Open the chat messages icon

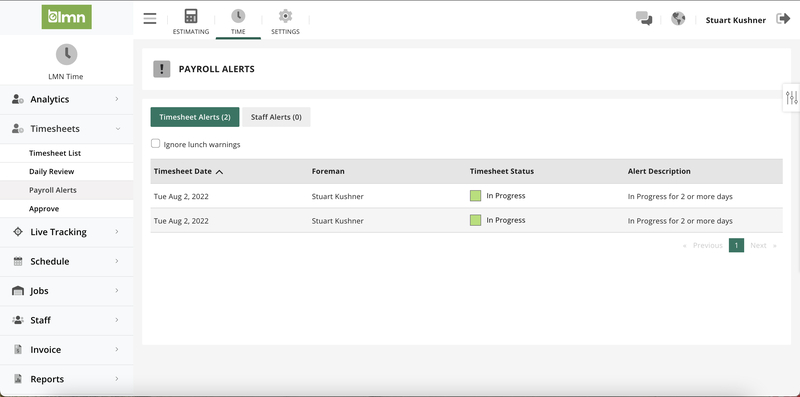point(644,19)
